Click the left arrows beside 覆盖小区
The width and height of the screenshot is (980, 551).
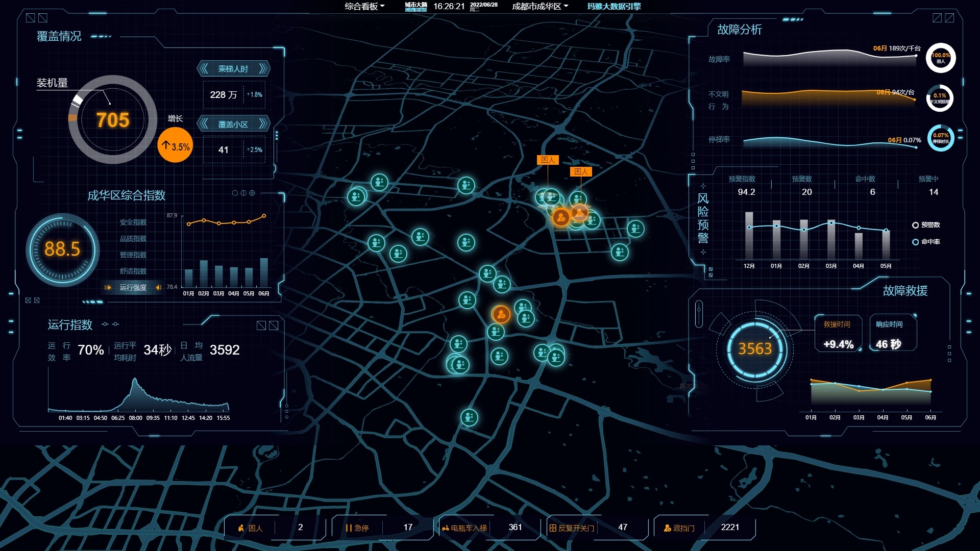205,124
